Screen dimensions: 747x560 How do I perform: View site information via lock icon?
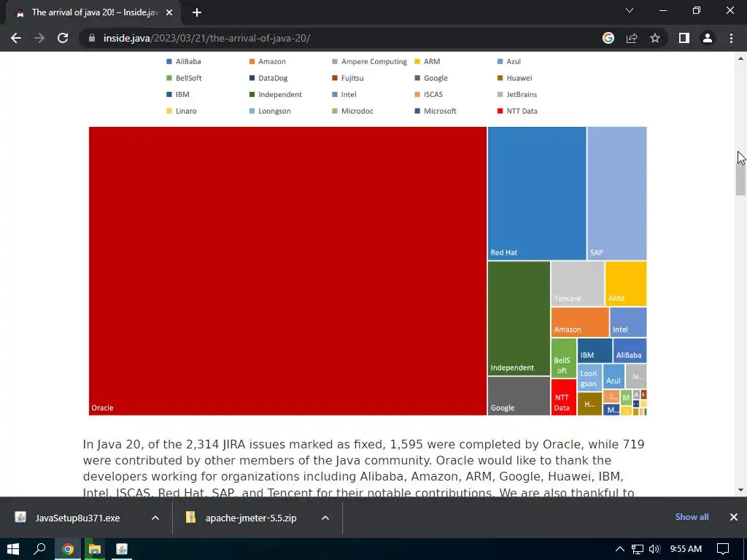[92, 38]
